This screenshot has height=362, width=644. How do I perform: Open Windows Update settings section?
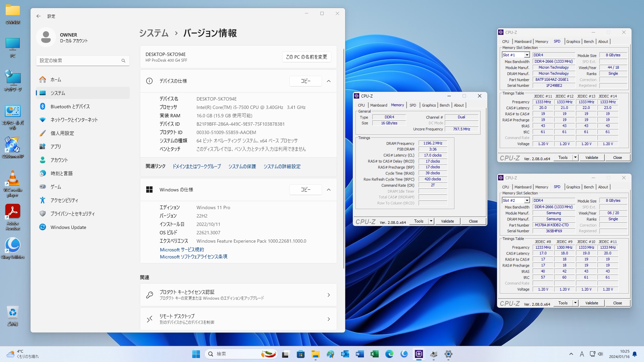coord(68,227)
